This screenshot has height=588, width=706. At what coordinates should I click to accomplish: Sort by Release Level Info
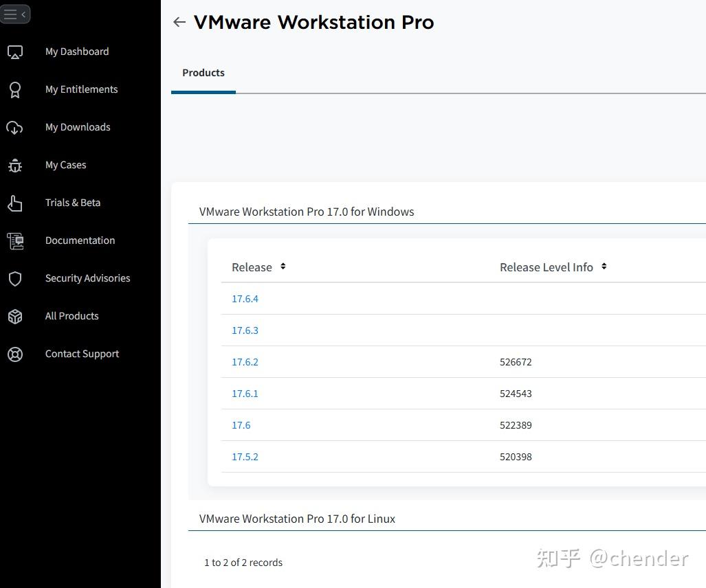click(x=604, y=267)
